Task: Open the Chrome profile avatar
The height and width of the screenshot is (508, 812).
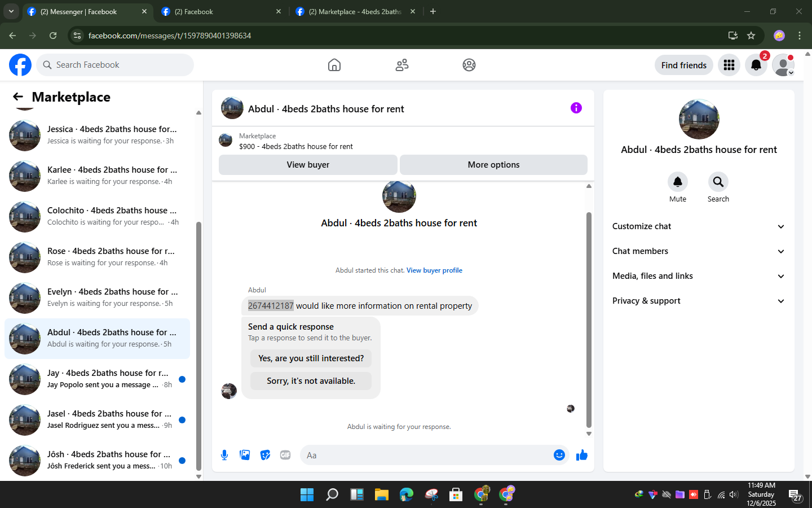Action: (779, 36)
